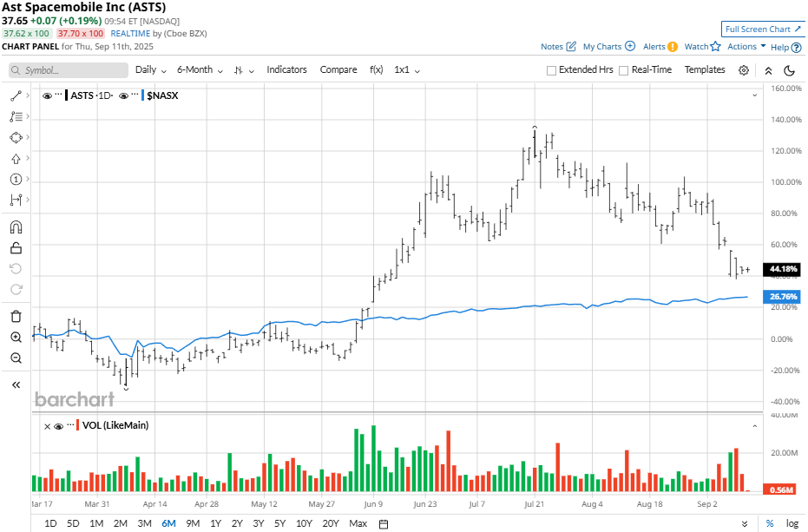The width and height of the screenshot is (808, 532).
Task: Collapse the main chart pane chevron
Action: click(754, 95)
